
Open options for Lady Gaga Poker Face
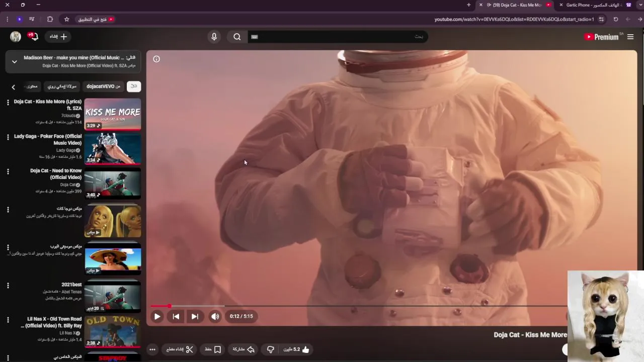pos(8,137)
